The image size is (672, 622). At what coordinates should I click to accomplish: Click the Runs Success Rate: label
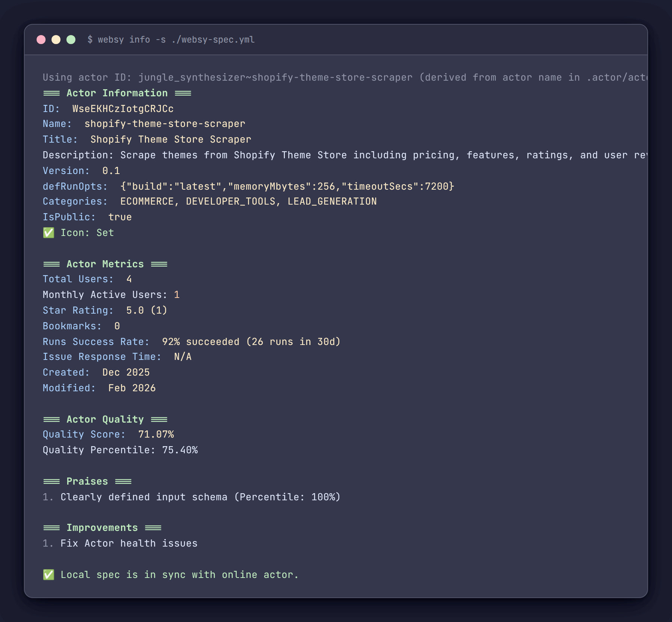click(96, 342)
